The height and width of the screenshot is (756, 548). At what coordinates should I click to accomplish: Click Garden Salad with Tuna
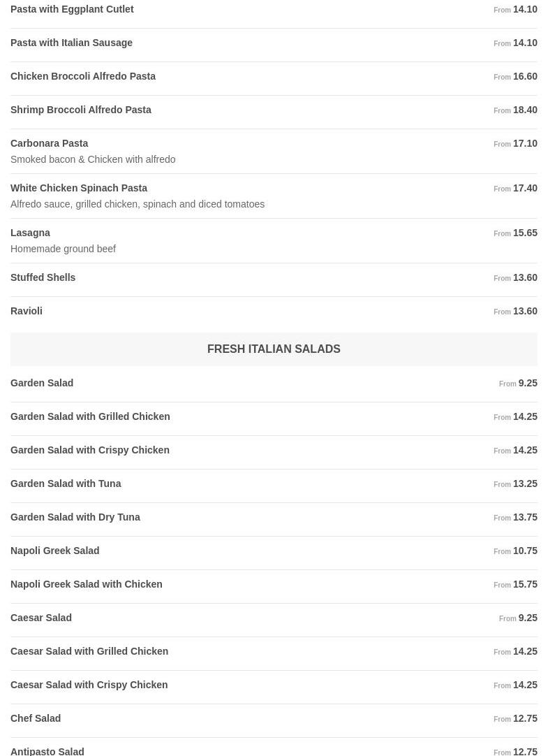pos(66,484)
